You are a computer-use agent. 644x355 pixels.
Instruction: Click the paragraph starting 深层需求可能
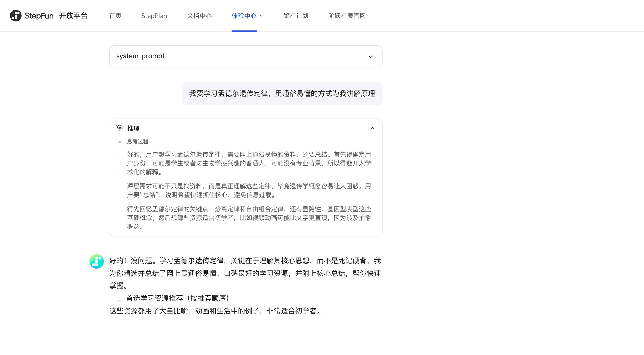coord(249,190)
